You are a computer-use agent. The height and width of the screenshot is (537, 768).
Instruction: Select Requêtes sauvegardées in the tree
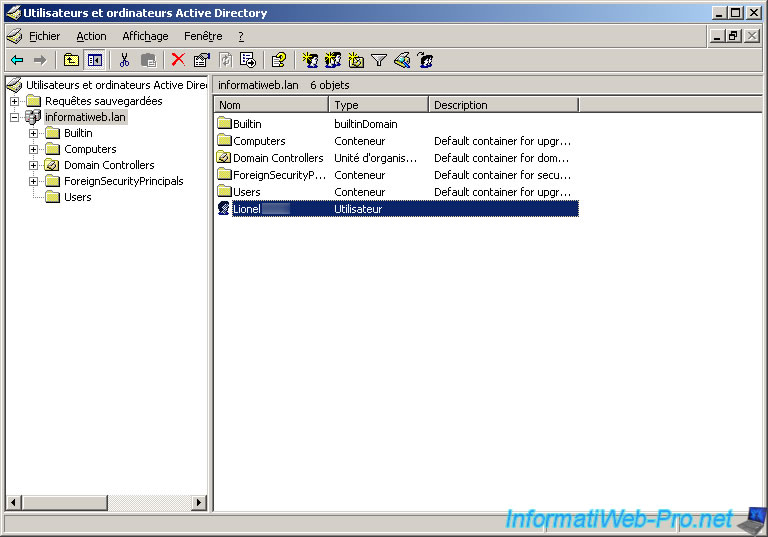103,101
